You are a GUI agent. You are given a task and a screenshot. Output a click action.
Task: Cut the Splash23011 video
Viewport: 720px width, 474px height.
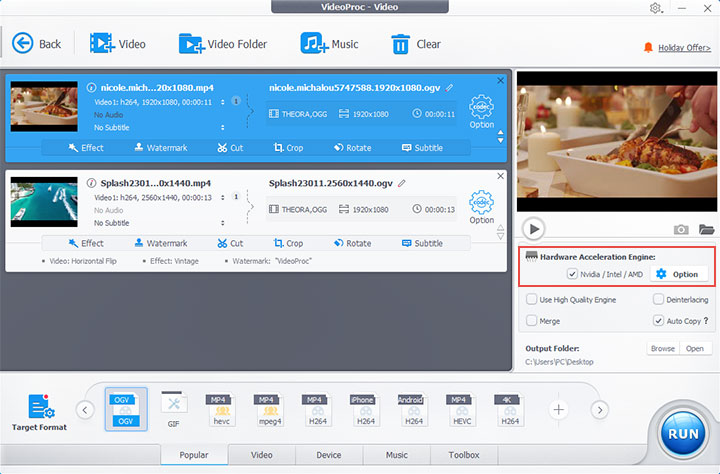pos(230,243)
